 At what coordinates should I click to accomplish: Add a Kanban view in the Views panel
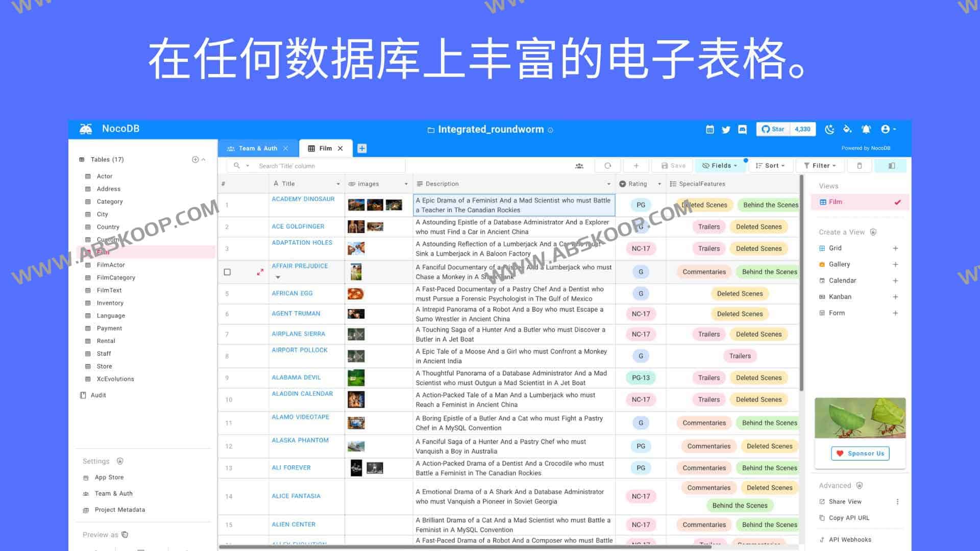pos(896,296)
